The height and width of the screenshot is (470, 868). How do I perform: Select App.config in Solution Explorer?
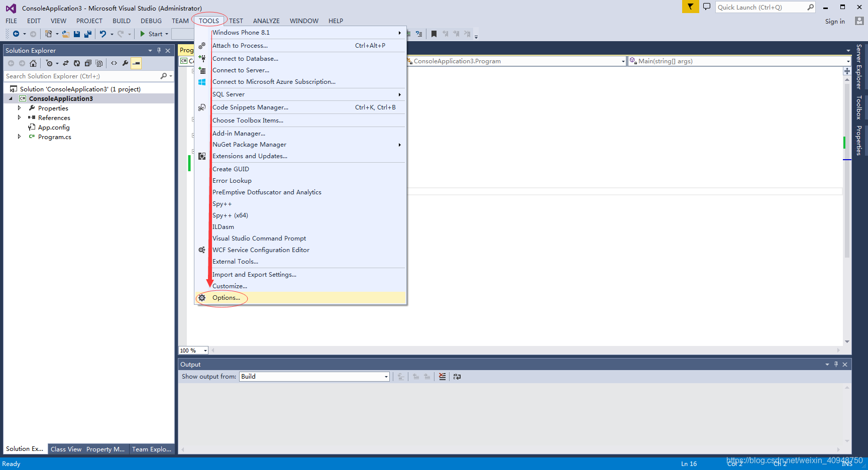coord(54,128)
